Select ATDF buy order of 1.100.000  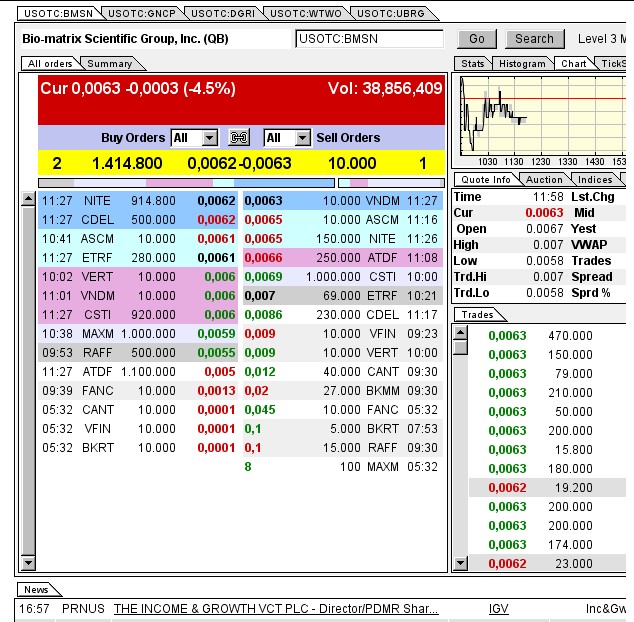138,372
